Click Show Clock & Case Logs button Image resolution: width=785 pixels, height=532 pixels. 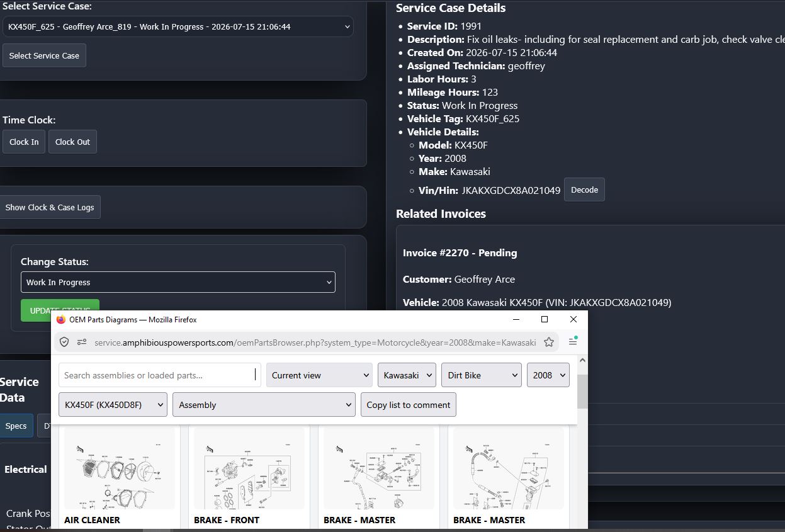pos(50,207)
